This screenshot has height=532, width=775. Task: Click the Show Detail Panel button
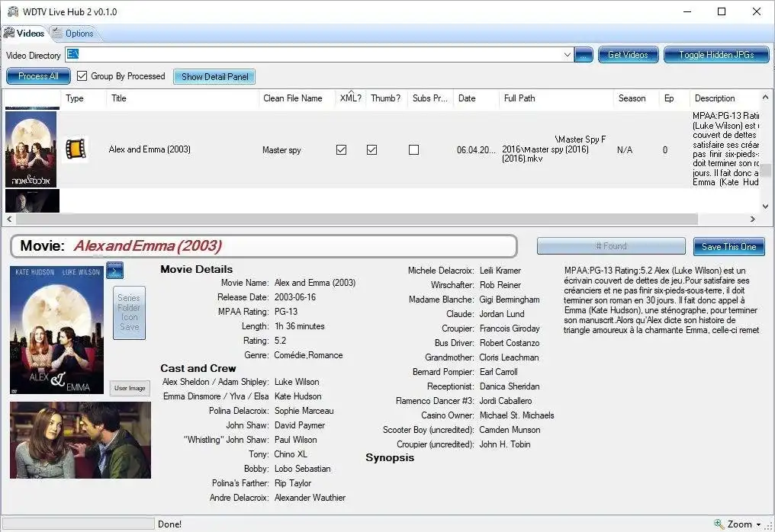coord(214,76)
